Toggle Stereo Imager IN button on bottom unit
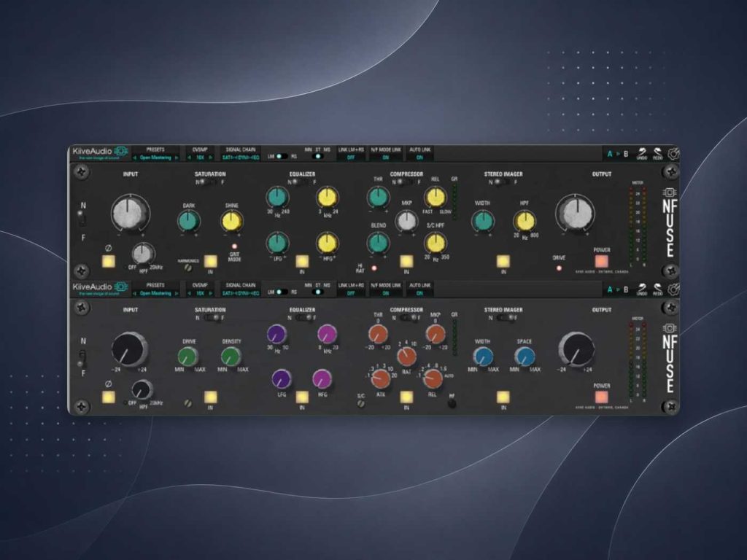Image resolution: width=747 pixels, height=560 pixels. (x=503, y=397)
